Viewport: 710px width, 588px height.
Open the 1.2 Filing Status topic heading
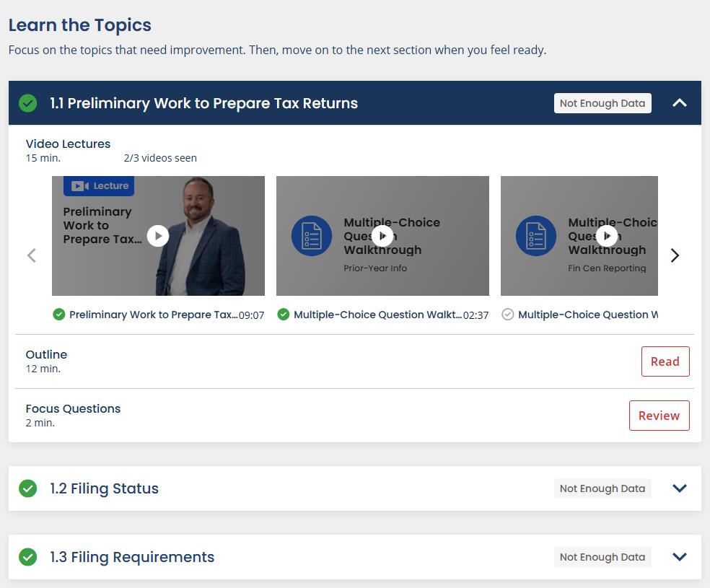coord(104,488)
